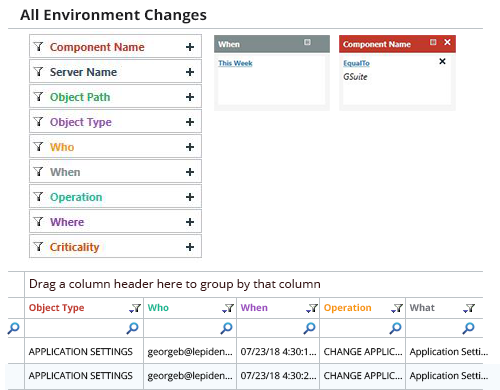500x390 pixels.
Task: Add an Object Path filter using plus
Action: (x=190, y=97)
